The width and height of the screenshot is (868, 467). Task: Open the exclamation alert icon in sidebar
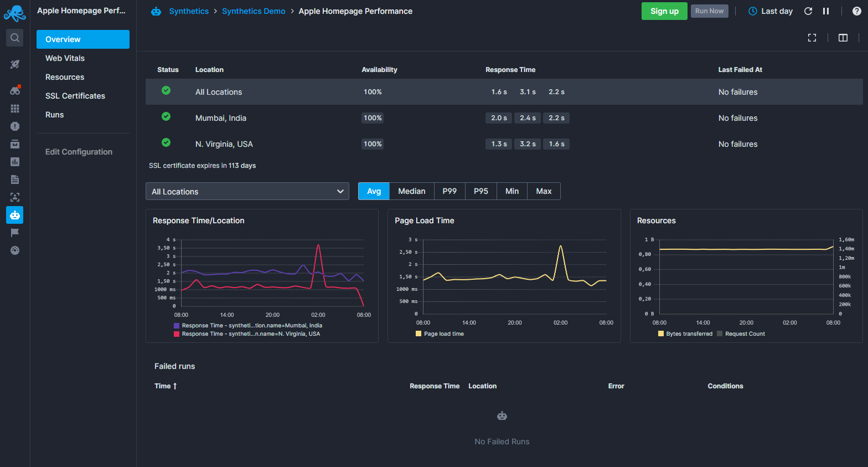(x=15, y=126)
